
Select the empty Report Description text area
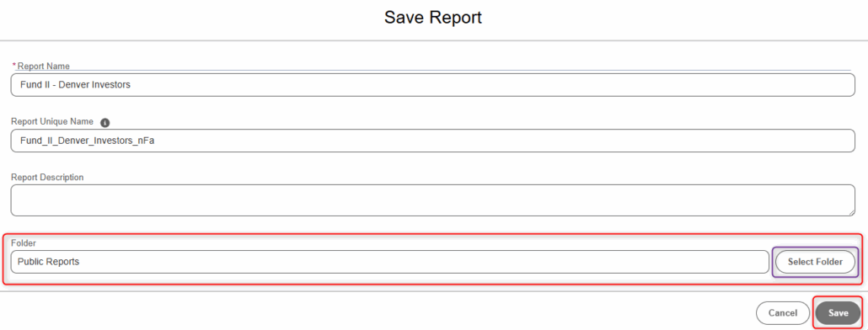(433, 200)
